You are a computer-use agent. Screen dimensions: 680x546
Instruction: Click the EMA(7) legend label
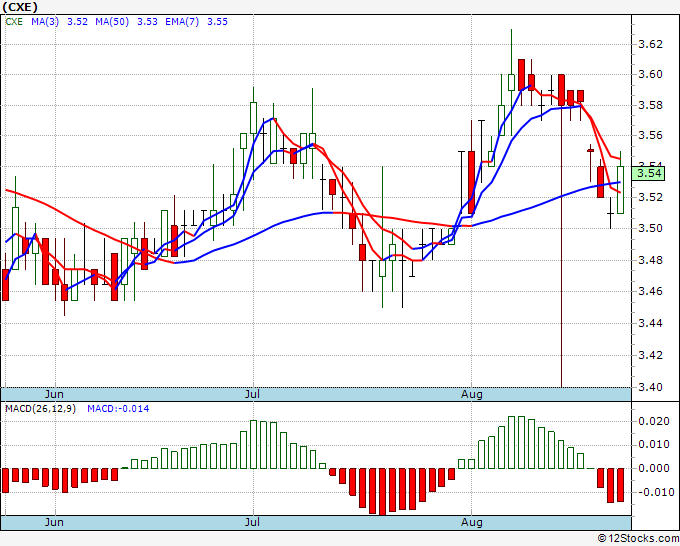click(x=182, y=22)
